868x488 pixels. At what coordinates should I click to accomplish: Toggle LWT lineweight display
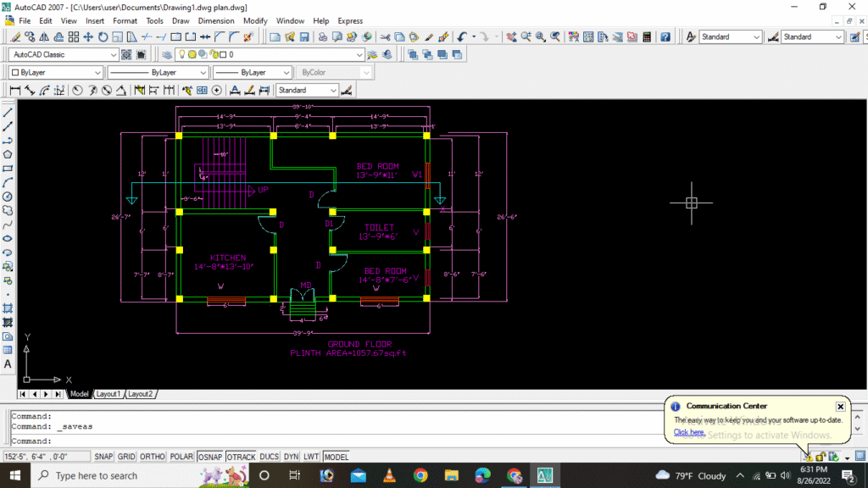311,457
